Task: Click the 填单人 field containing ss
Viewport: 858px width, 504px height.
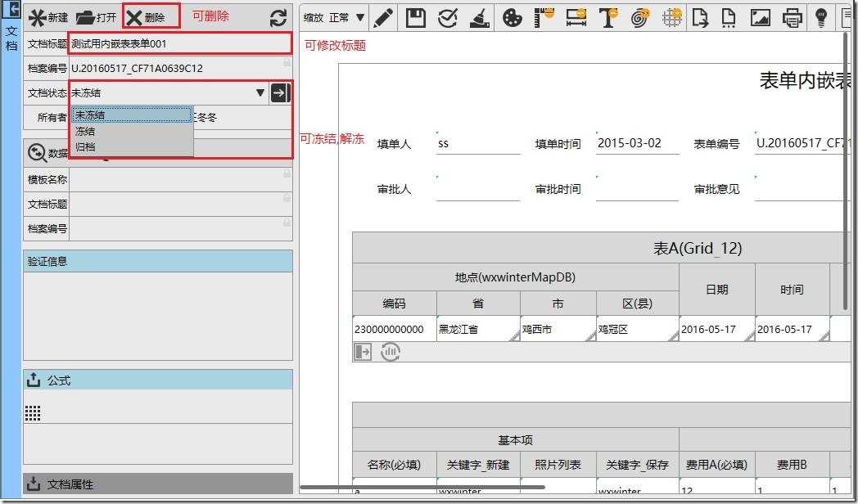Action: coord(478,144)
